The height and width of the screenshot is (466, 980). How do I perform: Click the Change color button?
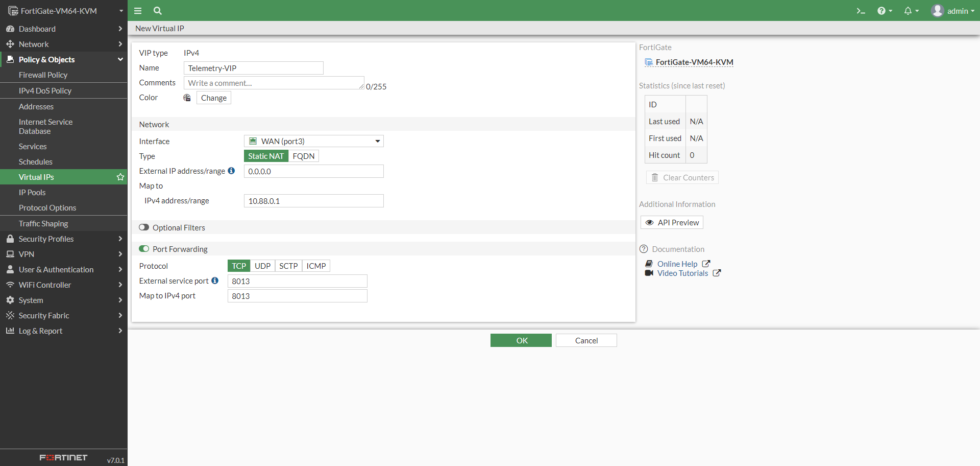(x=214, y=98)
